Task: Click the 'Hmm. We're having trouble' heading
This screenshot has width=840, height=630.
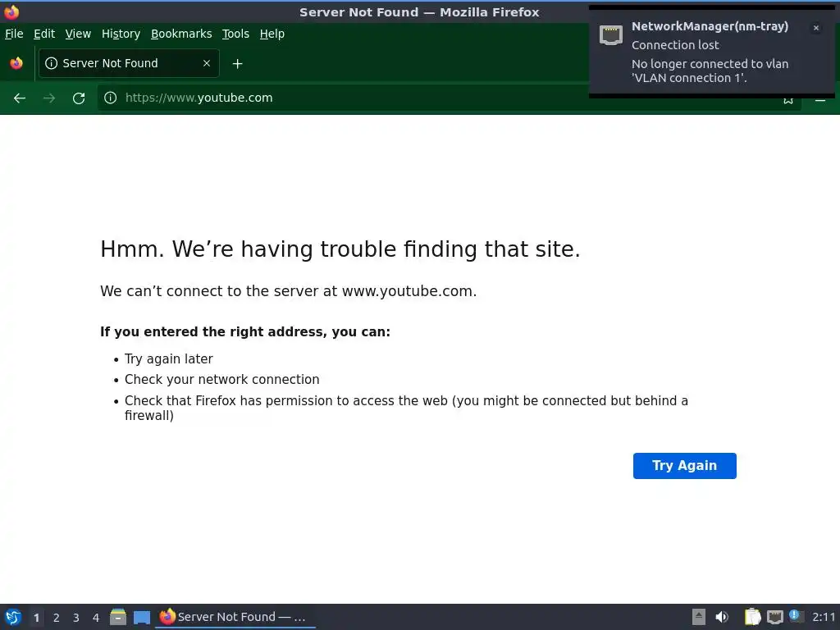Action: [x=340, y=249]
